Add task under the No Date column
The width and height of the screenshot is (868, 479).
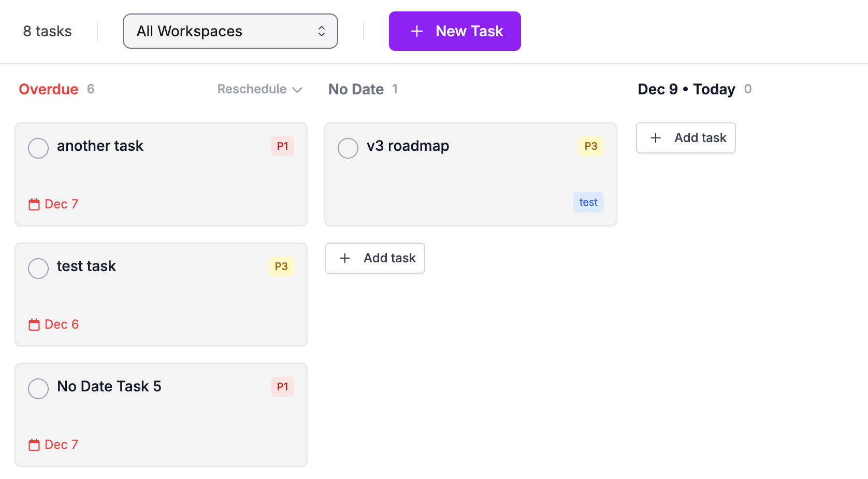pos(375,258)
